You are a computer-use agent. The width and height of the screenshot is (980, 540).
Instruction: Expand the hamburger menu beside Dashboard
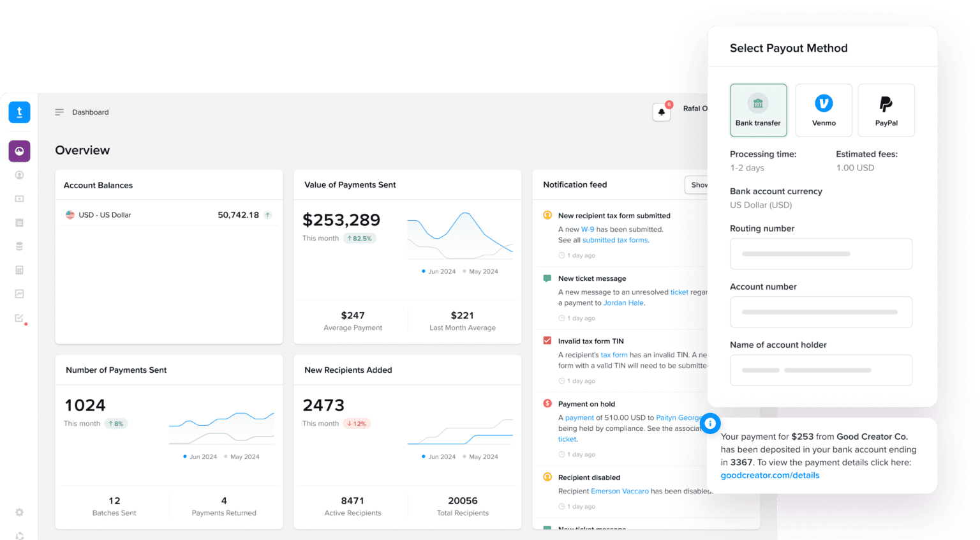pos(59,112)
